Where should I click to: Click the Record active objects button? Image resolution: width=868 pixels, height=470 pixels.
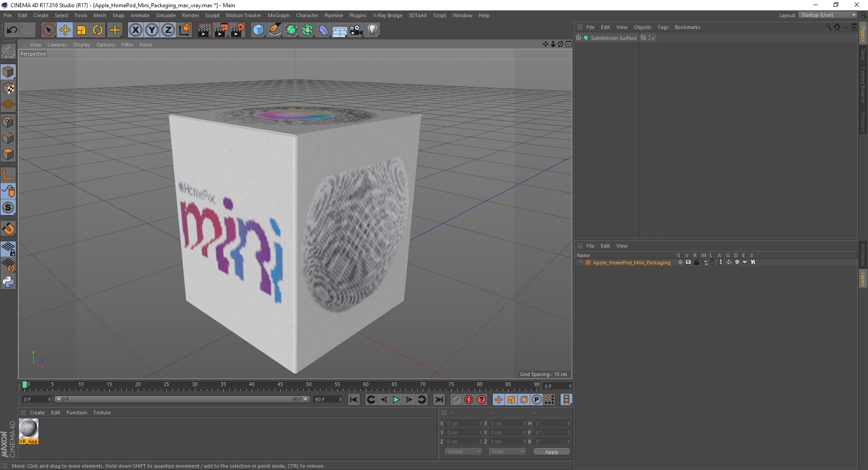pos(456,399)
